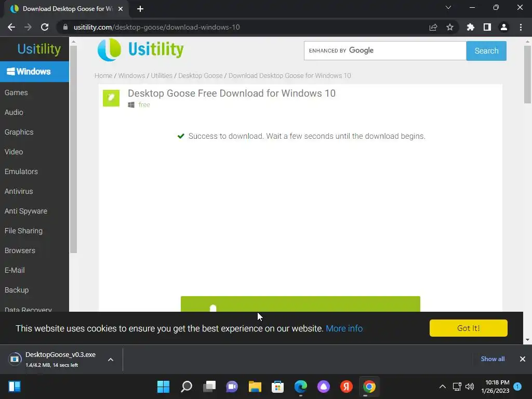The height and width of the screenshot is (399, 532).
Task: Toggle the browser side panel
Action: coord(487,27)
